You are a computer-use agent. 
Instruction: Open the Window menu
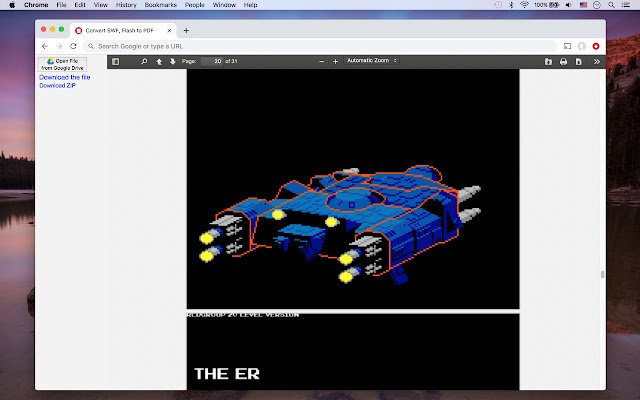(x=224, y=5)
